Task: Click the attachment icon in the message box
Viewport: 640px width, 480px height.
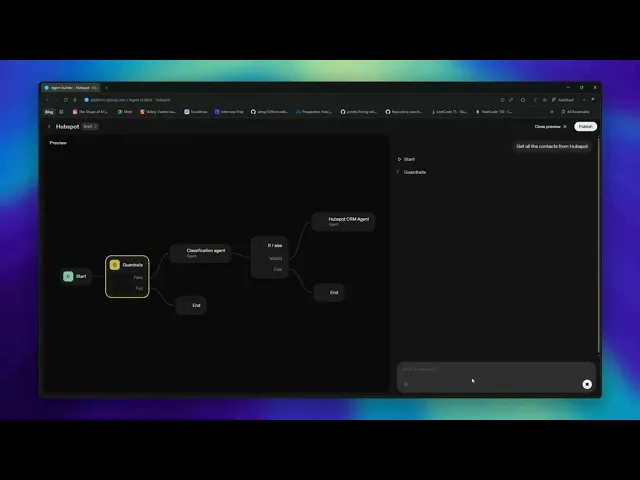Action: (x=406, y=384)
